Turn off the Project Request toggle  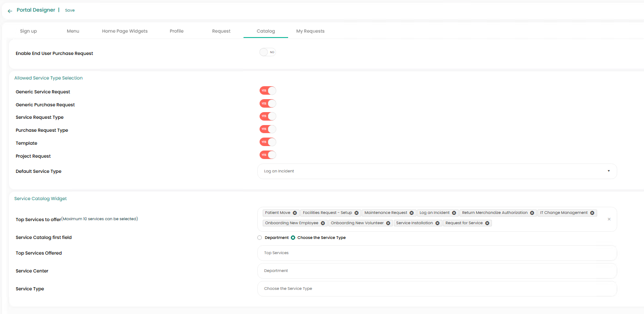click(x=268, y=155)
